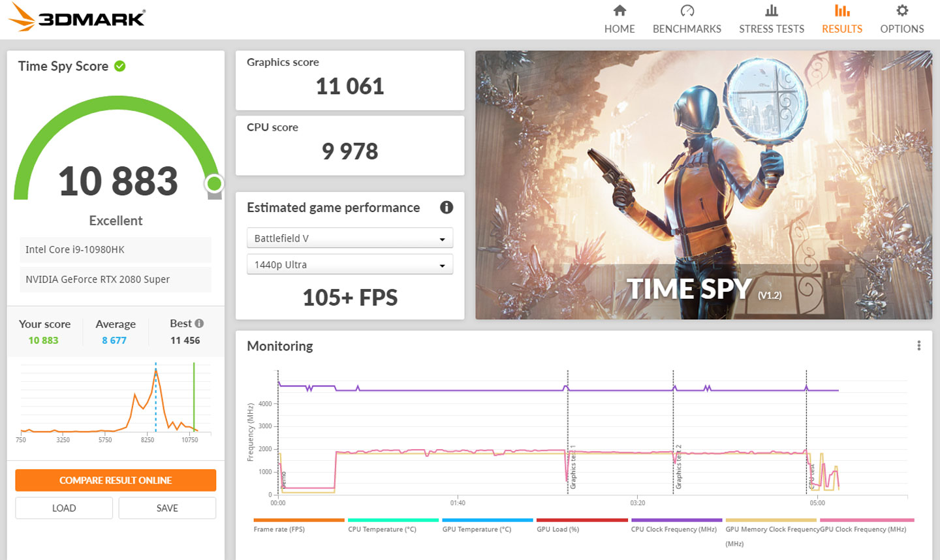Toggle the GPU Load (%) graph line
Image resolution: width=940 pixels, height=560 pixels.
click(x=581, y=521)
